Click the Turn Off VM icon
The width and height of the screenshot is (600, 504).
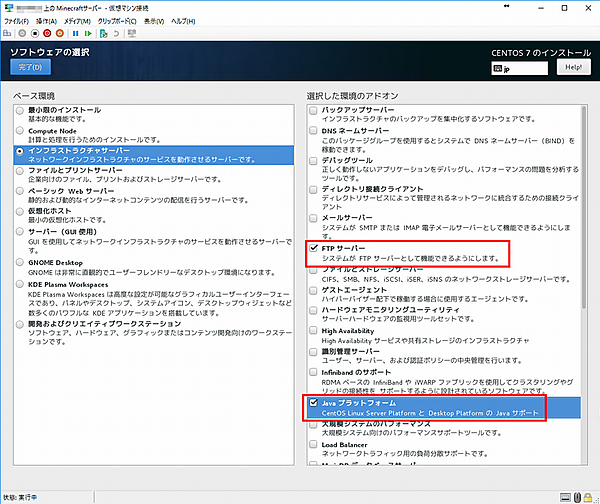[35, 32]
